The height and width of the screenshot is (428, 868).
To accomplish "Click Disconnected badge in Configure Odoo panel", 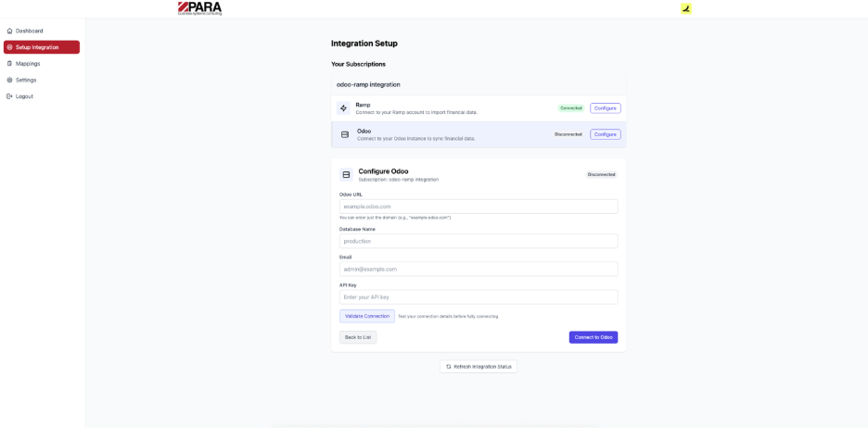I will point(601,175).
